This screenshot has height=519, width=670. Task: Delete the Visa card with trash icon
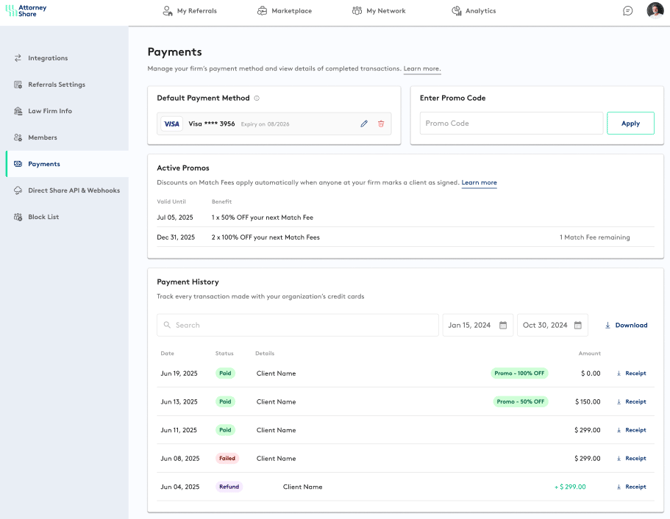[x=381, y=124]
